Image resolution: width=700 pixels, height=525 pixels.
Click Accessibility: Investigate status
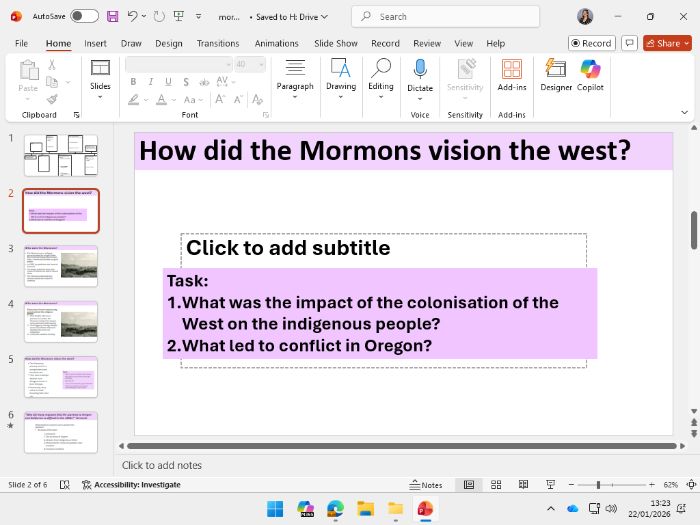(x=131, y=485)
